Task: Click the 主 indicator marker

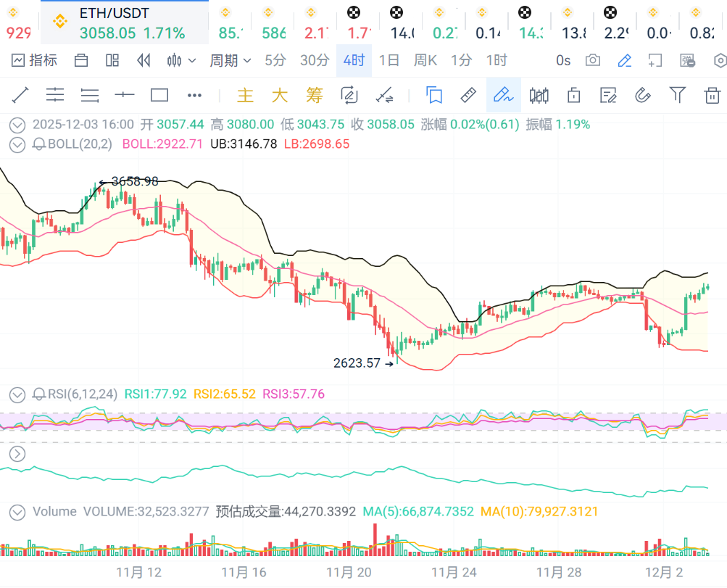Action: click(246, 95)
